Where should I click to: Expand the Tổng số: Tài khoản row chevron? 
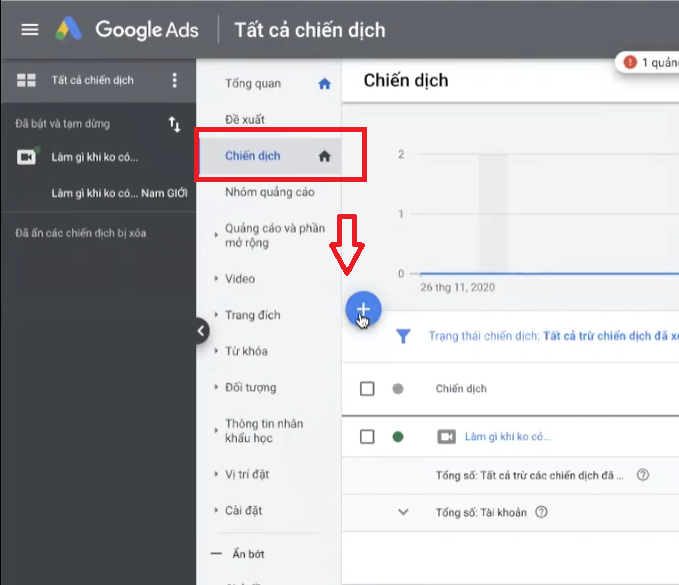[x=404, y=512]
